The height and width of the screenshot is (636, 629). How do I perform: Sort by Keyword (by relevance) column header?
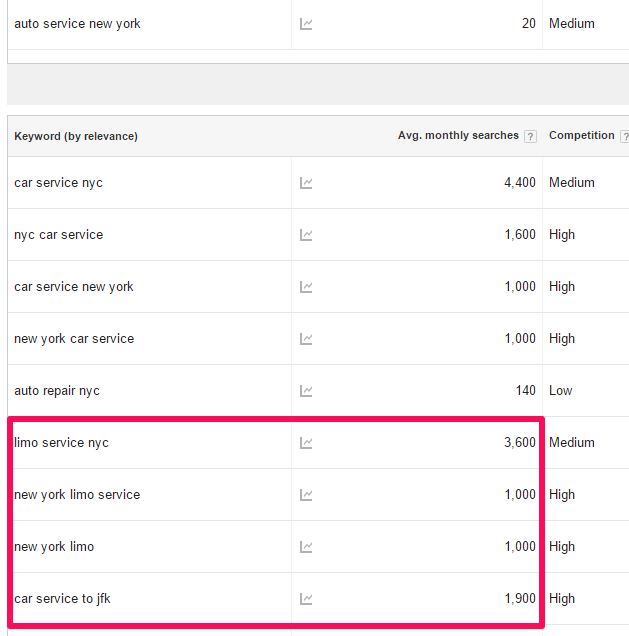[x=76, y=136]
